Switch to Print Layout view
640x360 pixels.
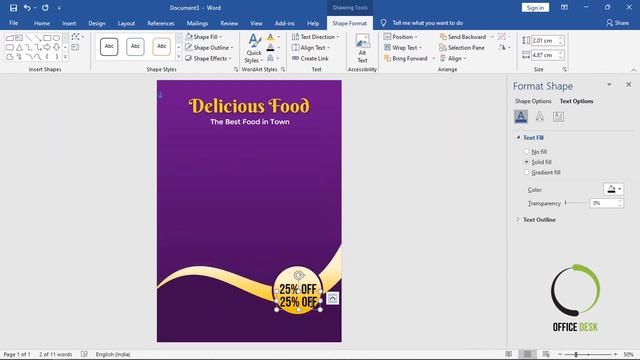click(527, 354)
